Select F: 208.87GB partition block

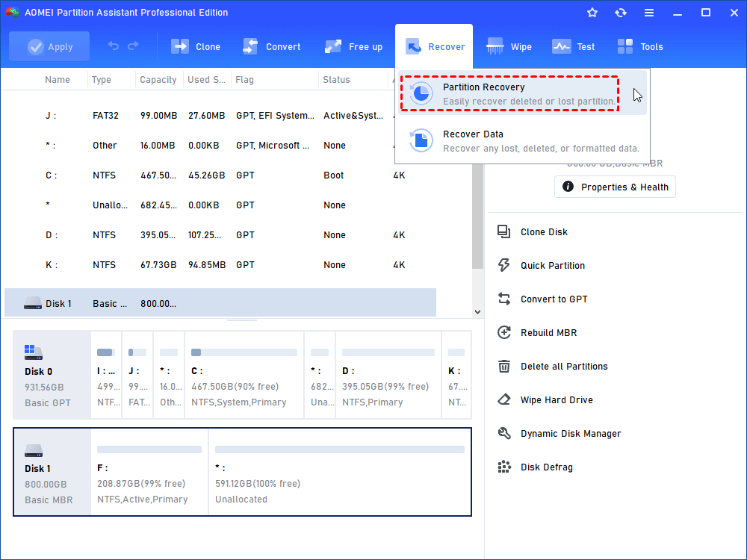tap(149, 471)
